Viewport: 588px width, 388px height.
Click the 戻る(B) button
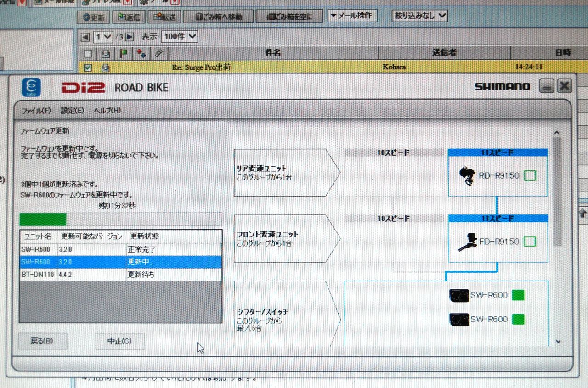tap(42, 341)
